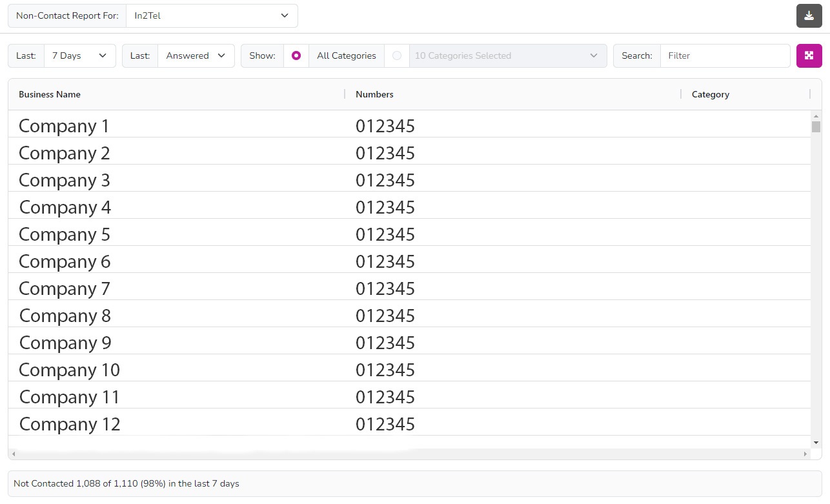The width and height of the screenshot is (830, 504).
Task: Click the vertical scrollbar thumb
Action: (816, 126)
